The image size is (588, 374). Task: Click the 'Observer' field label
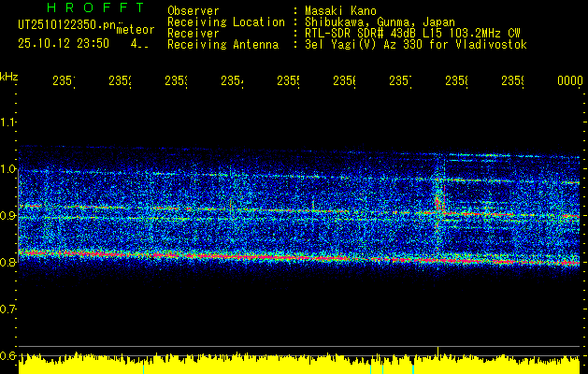[194, 11]
